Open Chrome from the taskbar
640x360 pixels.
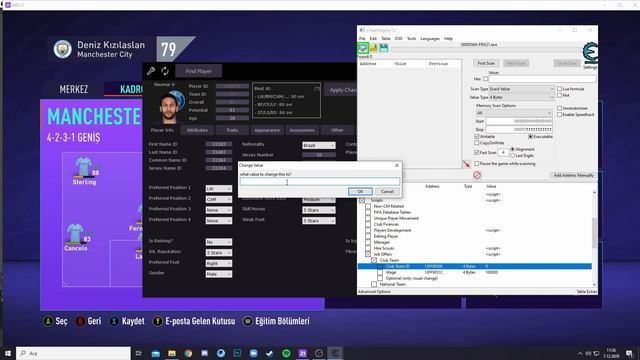[x=188, y=353]
